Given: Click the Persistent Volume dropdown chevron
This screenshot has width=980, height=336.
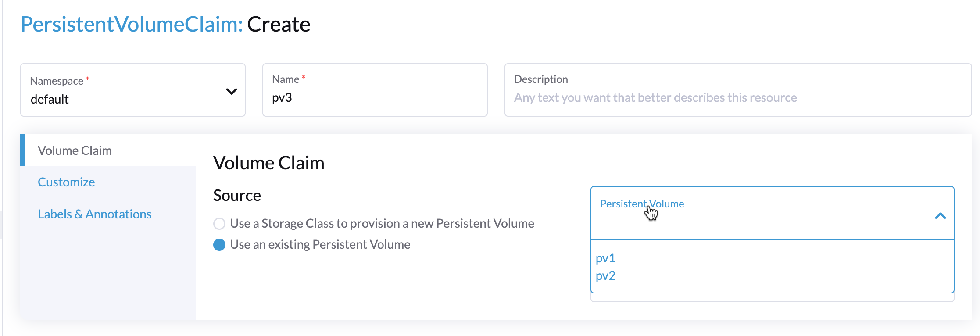Looking at the screenshot, I should (x=941, y=216).
